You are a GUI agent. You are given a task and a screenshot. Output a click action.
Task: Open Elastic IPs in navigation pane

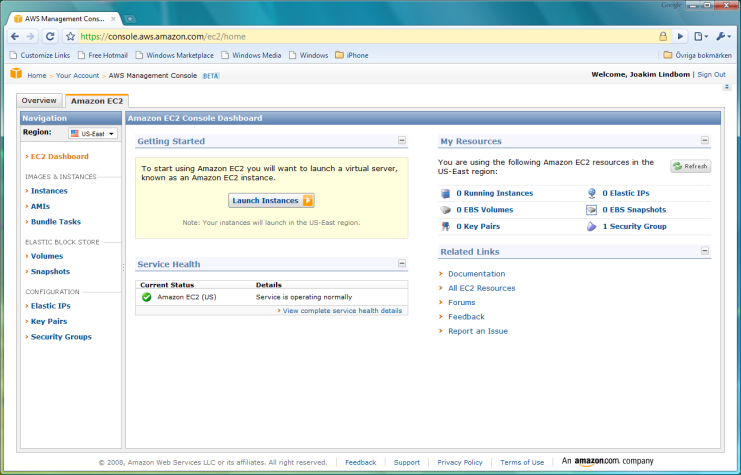(51, 306)
